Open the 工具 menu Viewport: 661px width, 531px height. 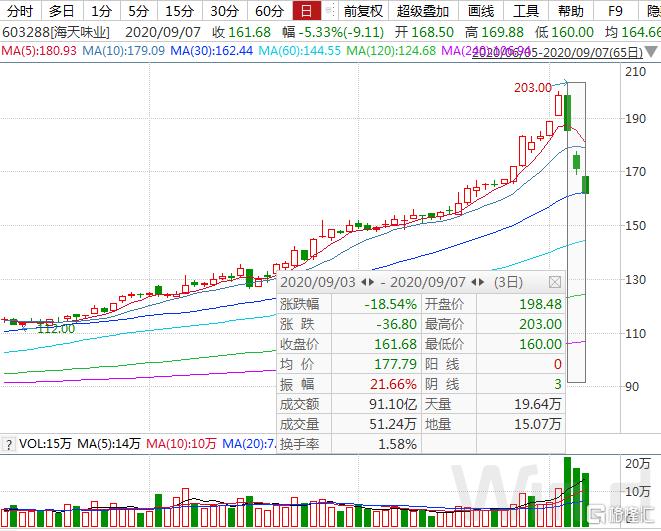pos(526,11)
